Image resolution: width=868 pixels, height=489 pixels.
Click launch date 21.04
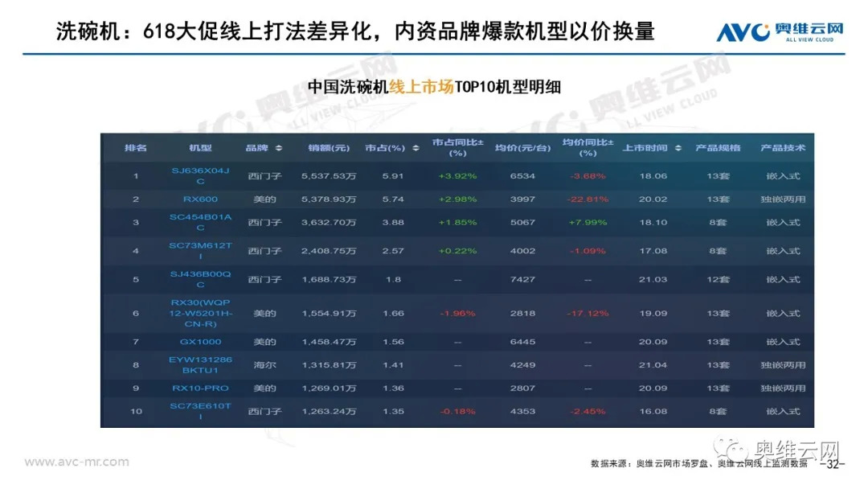(x=653, y=365)
